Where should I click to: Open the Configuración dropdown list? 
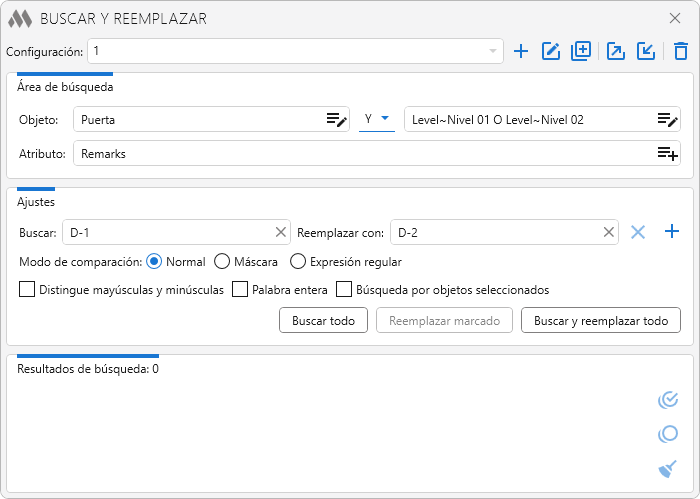click(x=492, y=51)
